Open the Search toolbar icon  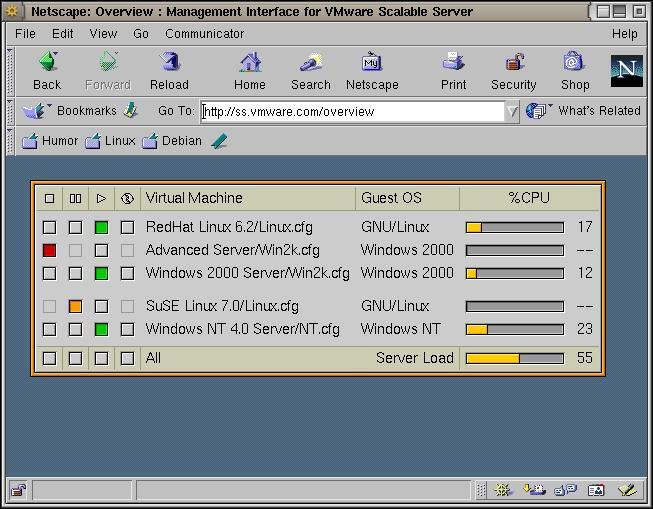(311, 62)
